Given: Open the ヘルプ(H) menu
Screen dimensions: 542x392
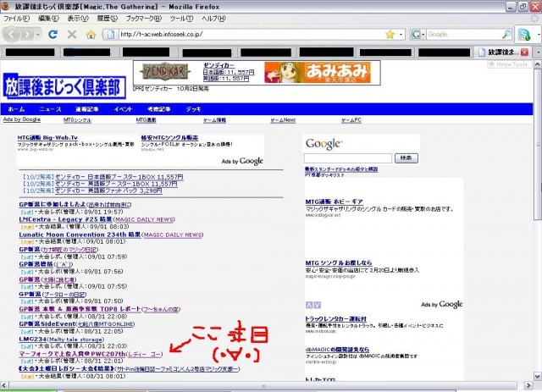Looking at the screenshot, I should (x=213, y=19).
